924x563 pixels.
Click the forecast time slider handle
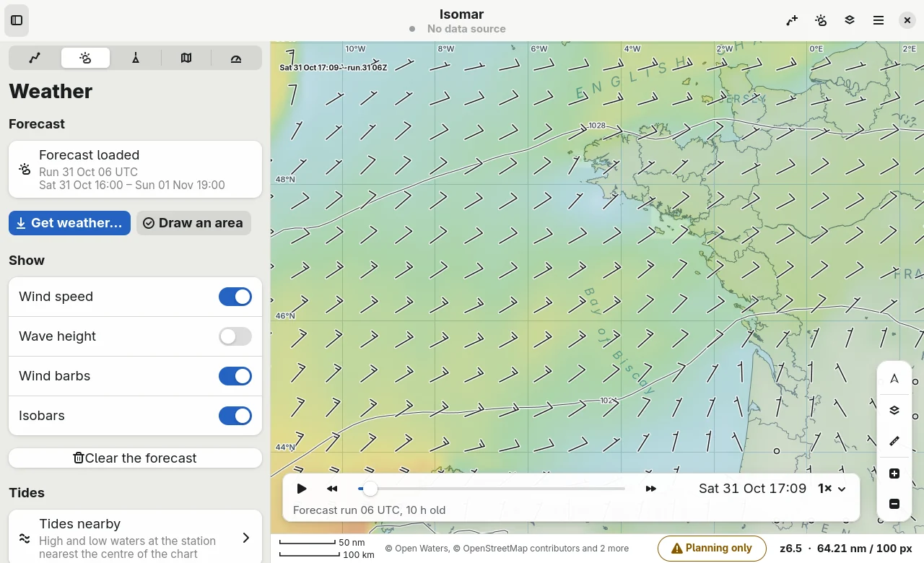click(x=370, y=489)
